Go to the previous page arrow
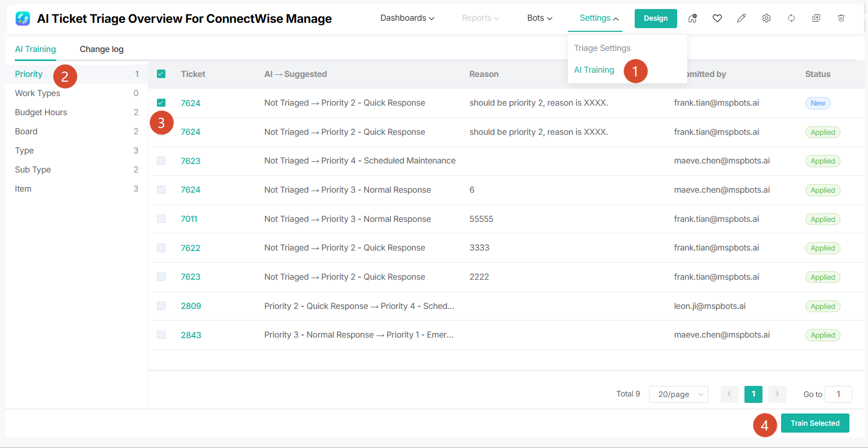 729,394
